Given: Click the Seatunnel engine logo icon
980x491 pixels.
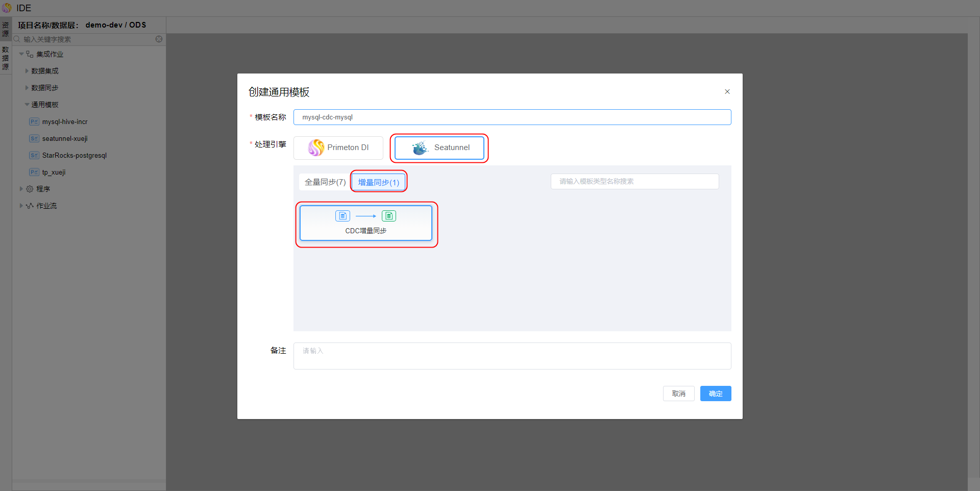Looking at the screenshot, I should [420, 148].
